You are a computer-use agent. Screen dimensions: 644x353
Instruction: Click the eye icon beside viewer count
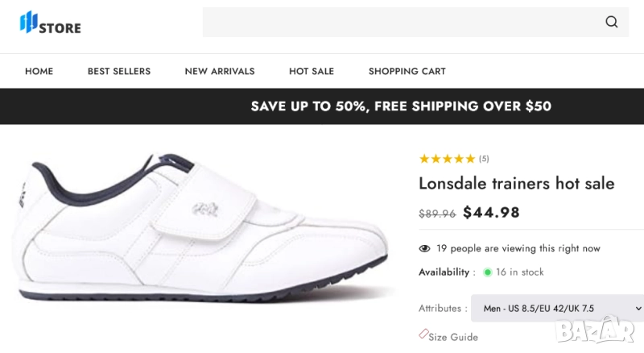[424, 248]
